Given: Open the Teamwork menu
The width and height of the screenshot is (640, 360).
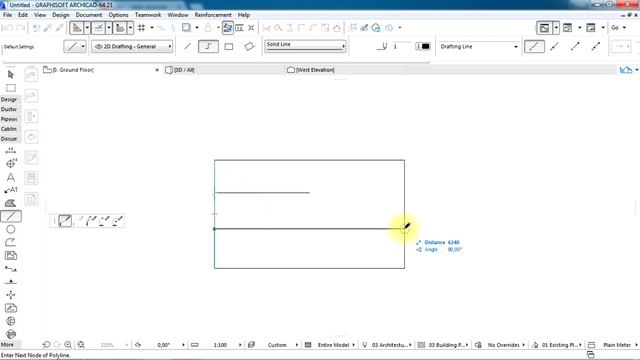Looking at the screenshot, I should click(148, 15).
